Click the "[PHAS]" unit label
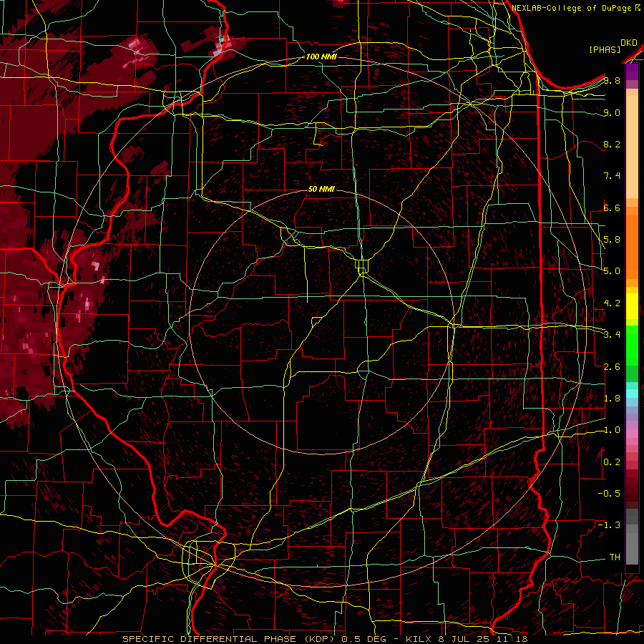The width and height of the screenshot is (644, 644). point(605,50)
